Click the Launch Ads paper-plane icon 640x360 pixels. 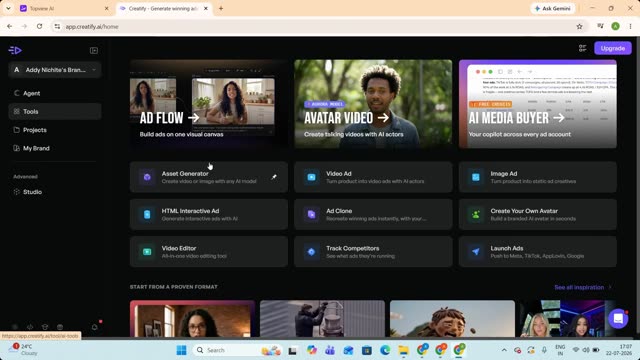[476, 252]
